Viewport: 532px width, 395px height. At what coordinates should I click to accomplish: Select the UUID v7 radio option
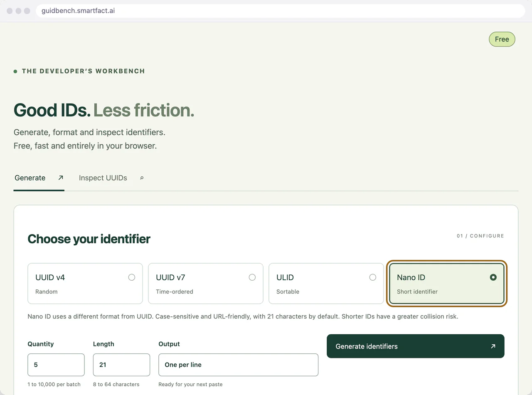point(252,277)
